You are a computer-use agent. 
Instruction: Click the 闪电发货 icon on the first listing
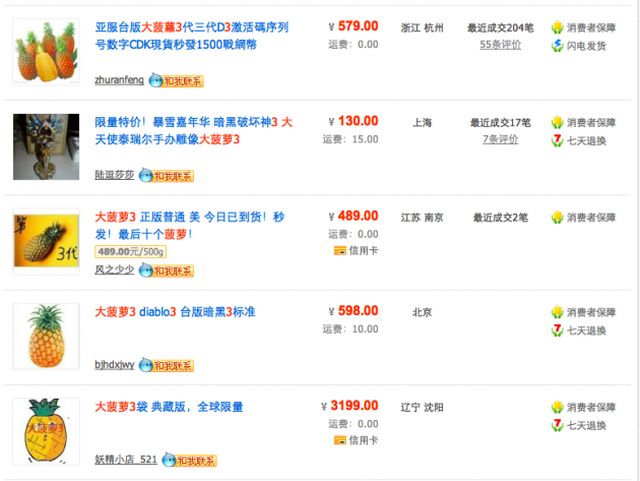click(x=558, y=46)
